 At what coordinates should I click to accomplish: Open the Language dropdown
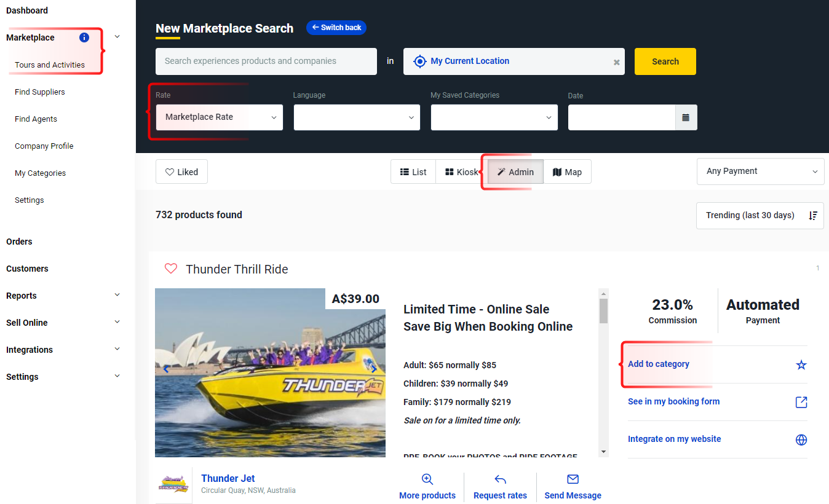[x=357, y=117]
